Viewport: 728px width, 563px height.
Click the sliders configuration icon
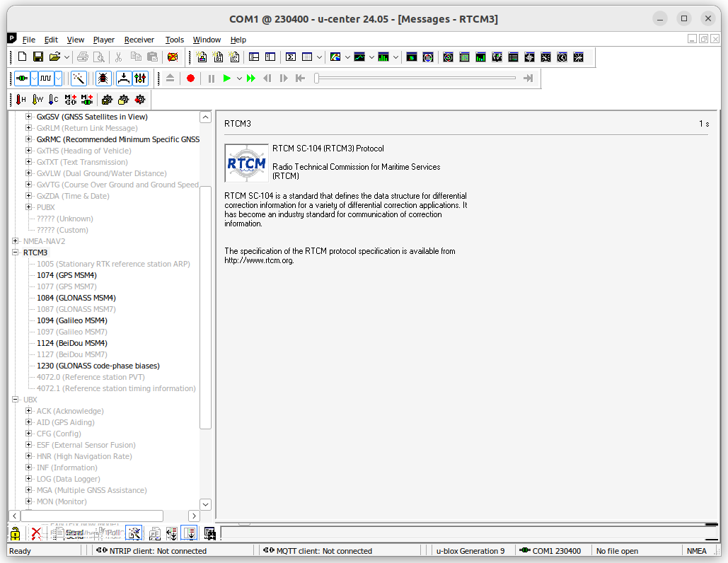click(140, 79)
